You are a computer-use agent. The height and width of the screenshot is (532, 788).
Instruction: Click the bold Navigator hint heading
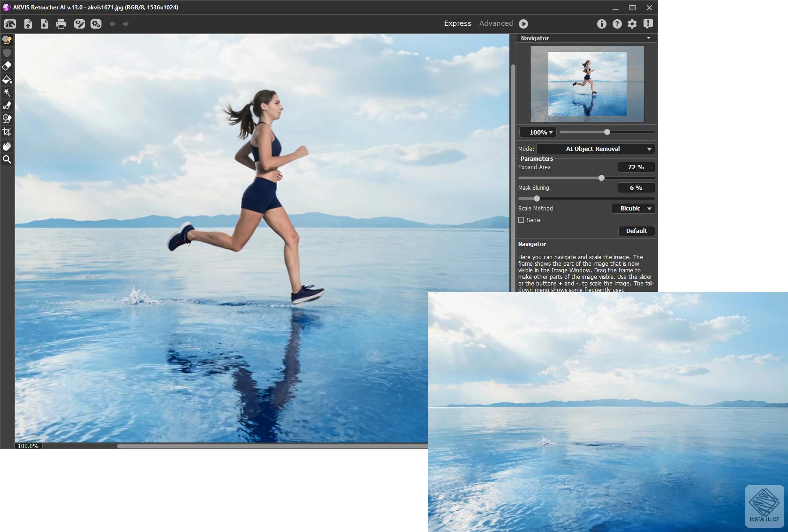click(x=532, y=244)
